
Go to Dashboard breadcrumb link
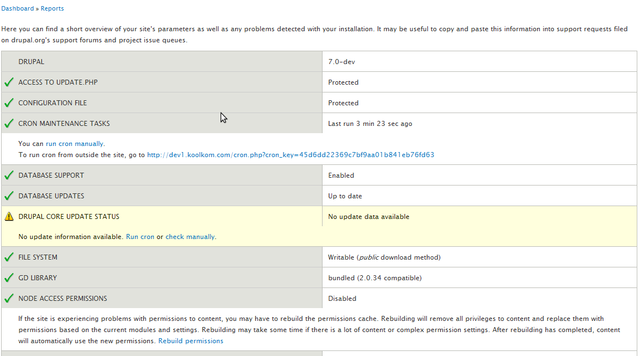(18, 8)
